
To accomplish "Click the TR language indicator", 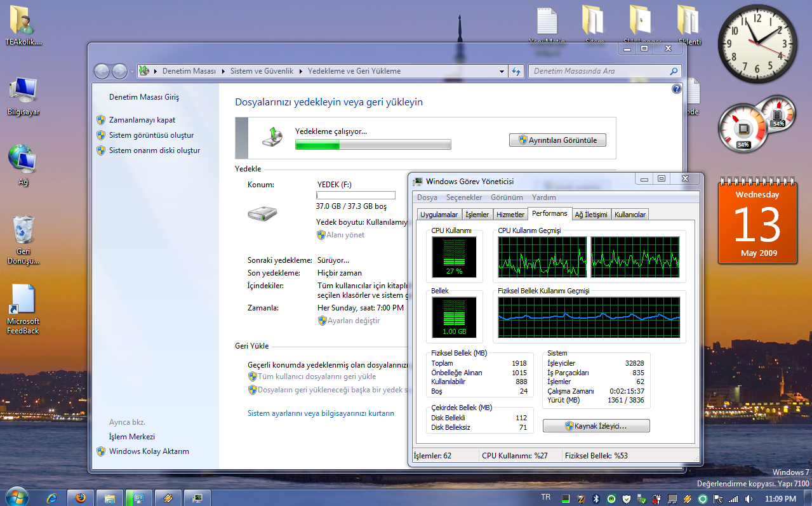I will pos(545,497).
